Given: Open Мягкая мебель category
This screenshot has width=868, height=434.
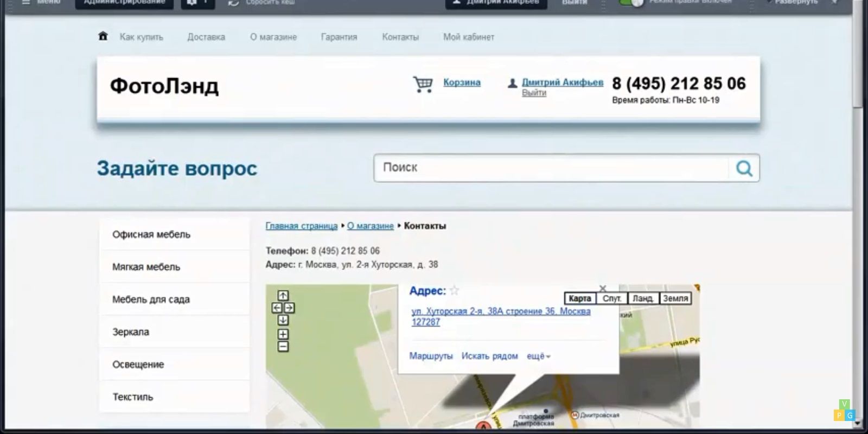Looking at the screenshot, I should pyautogui.click(x=174, y=267).
